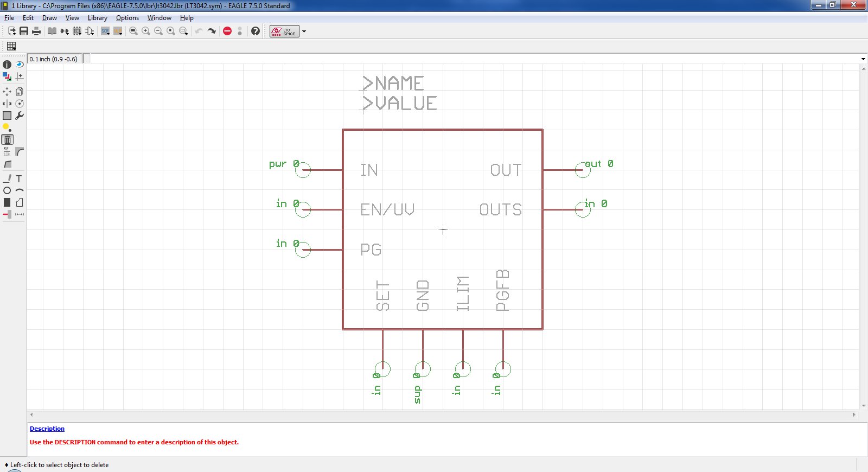
Task: Expand the command history dropdown
Action: click(863, 59)
